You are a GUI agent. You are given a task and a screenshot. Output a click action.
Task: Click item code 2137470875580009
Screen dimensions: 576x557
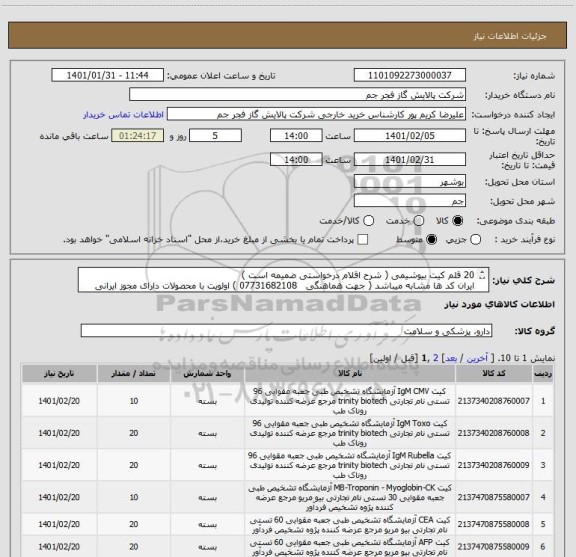tap(493, 547)
